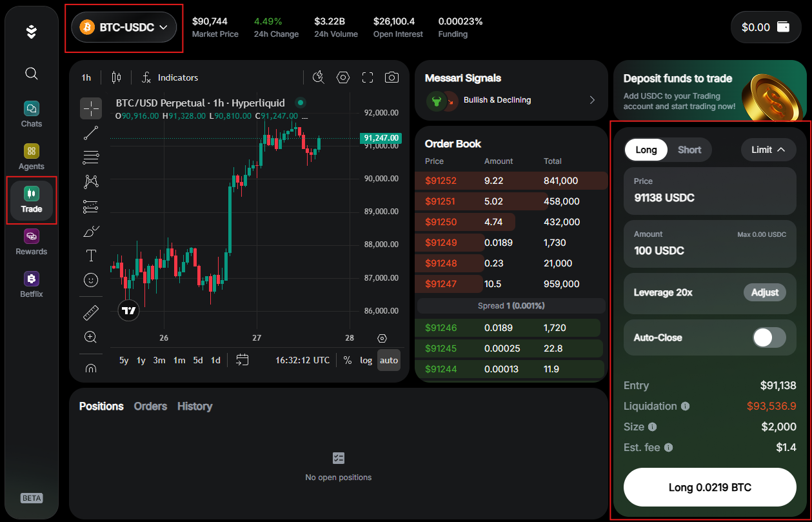This screenshot has height=522, width=812.
Task: Select the ruler measure tool
Action: pos(91,313)
